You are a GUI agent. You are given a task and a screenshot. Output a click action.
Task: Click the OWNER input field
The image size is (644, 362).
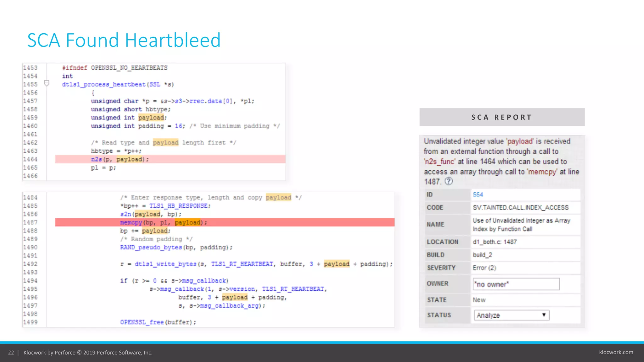516,284
